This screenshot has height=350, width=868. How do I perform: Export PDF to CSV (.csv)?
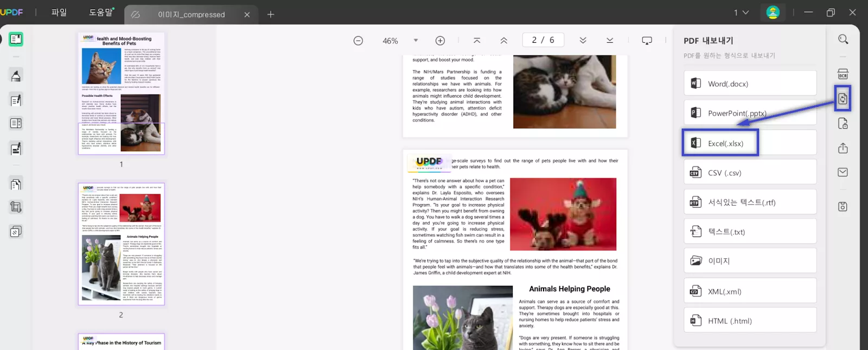750,173
